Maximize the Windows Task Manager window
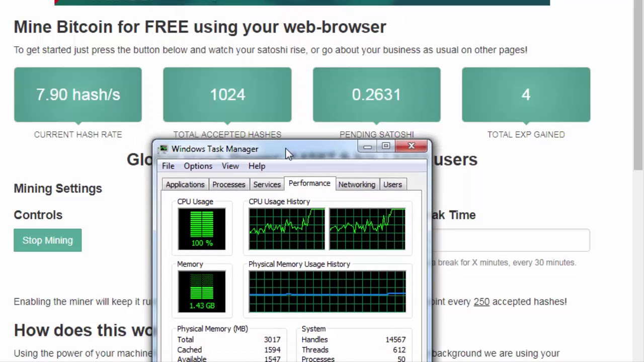 (x=386, y=146)
